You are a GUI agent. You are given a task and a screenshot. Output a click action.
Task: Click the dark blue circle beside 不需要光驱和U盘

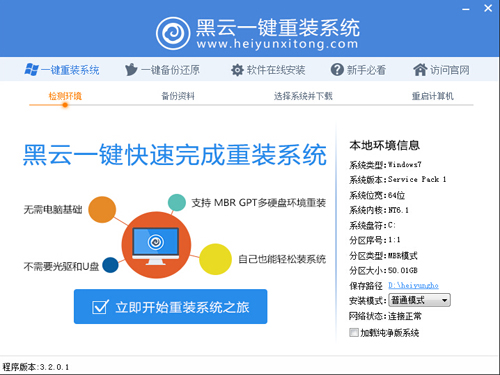pyautogui.click(x=110, y=265)
